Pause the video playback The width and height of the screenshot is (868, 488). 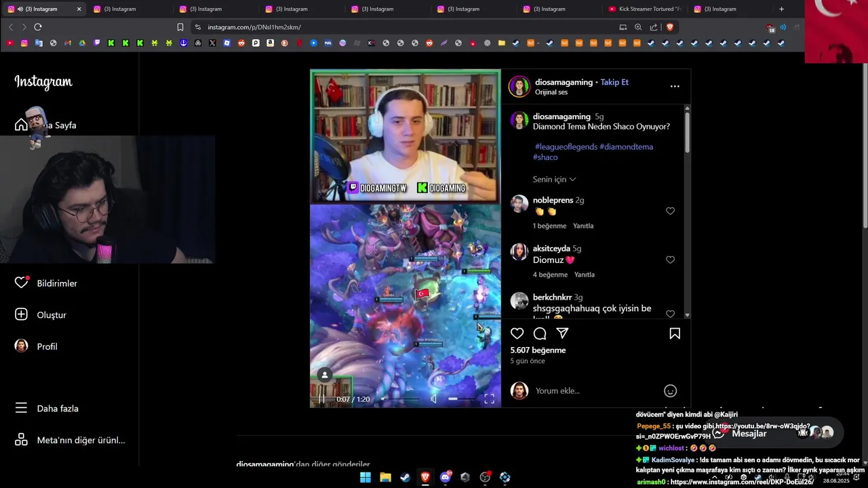321,399
